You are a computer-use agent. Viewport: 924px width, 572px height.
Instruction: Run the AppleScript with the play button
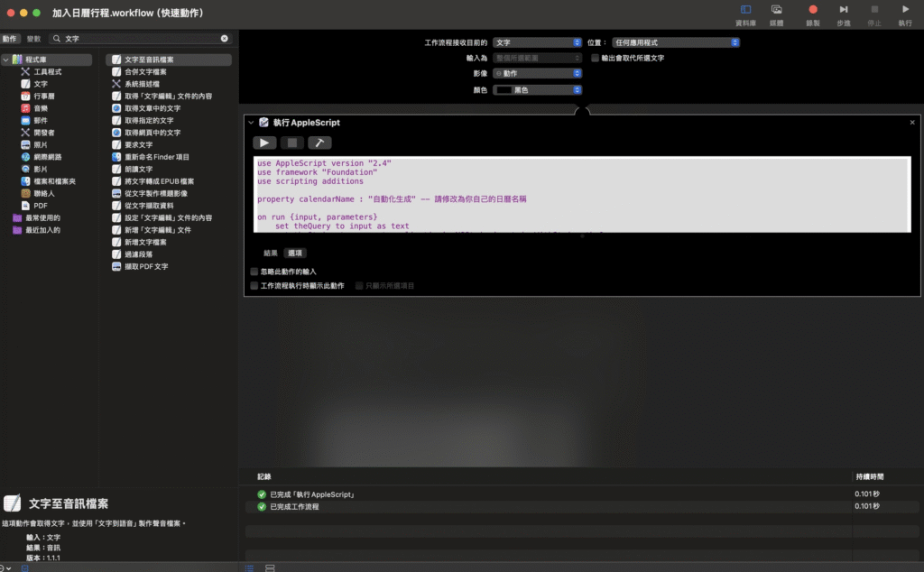click(264, 143)
